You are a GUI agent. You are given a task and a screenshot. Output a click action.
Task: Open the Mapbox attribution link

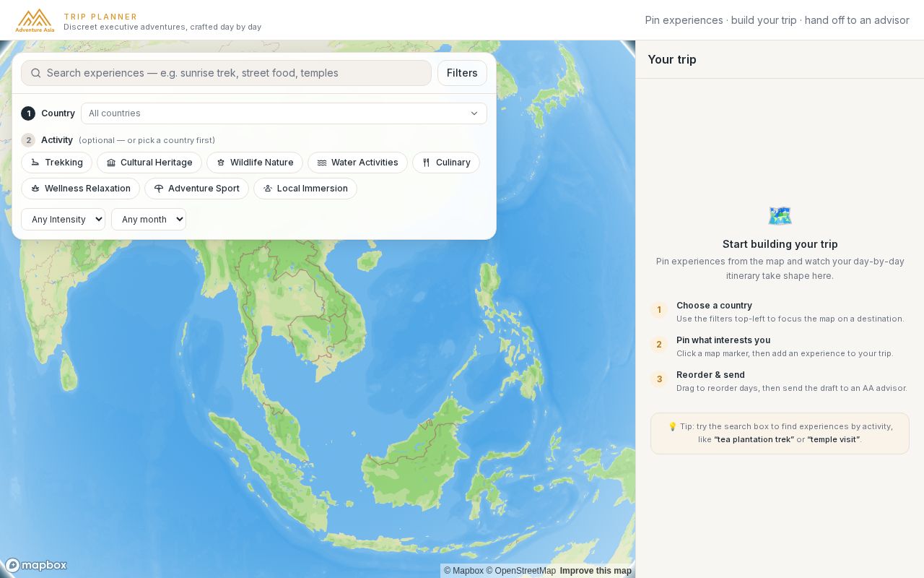pos(463,571)
